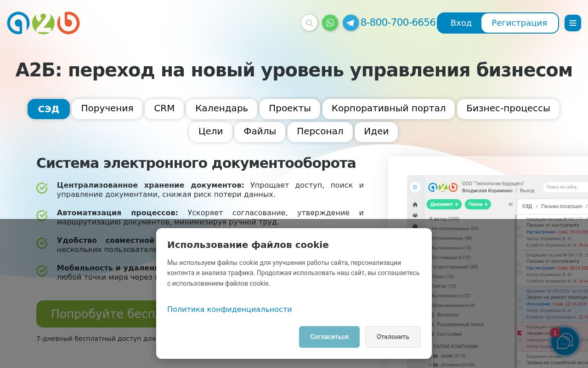The image size is (588, 368).
Task: Switch to the Поручения tab
Action: tap(107, 109)
